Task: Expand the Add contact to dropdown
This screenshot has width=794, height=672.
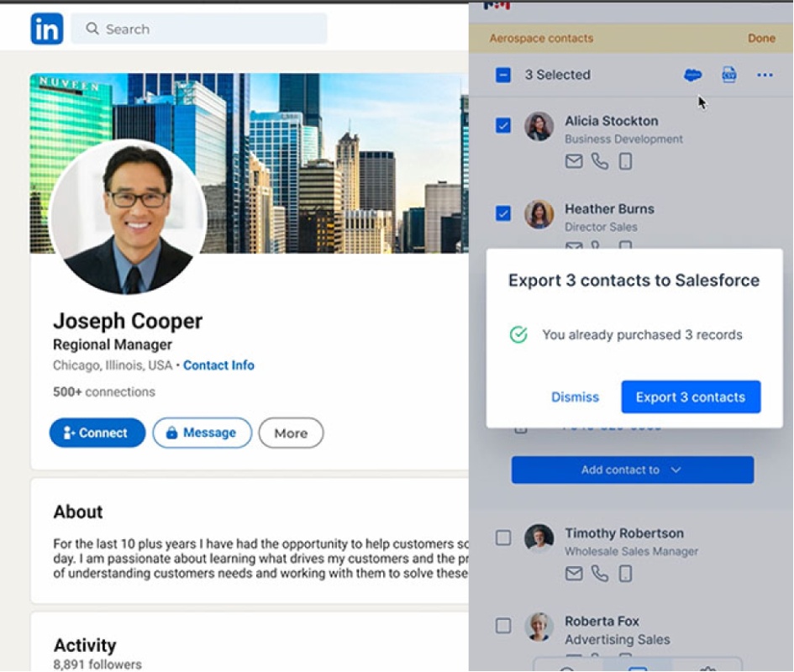Action: [x=633, y=470]
